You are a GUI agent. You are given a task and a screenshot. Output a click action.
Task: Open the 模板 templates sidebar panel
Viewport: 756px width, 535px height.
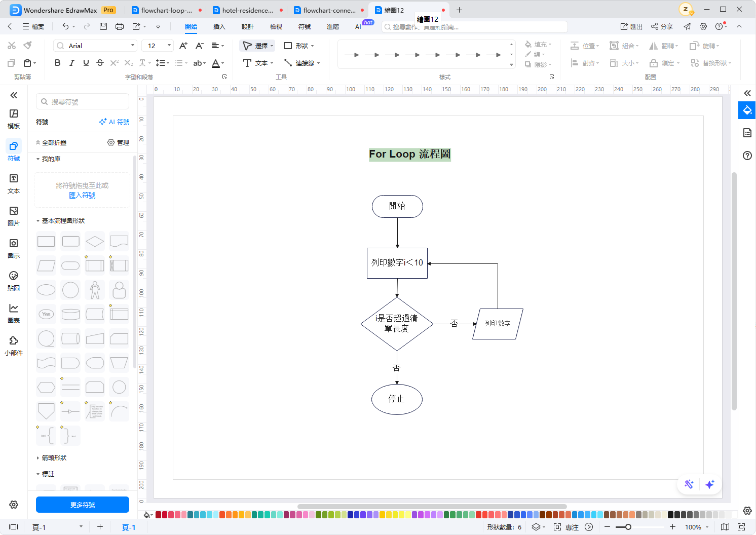14,119
